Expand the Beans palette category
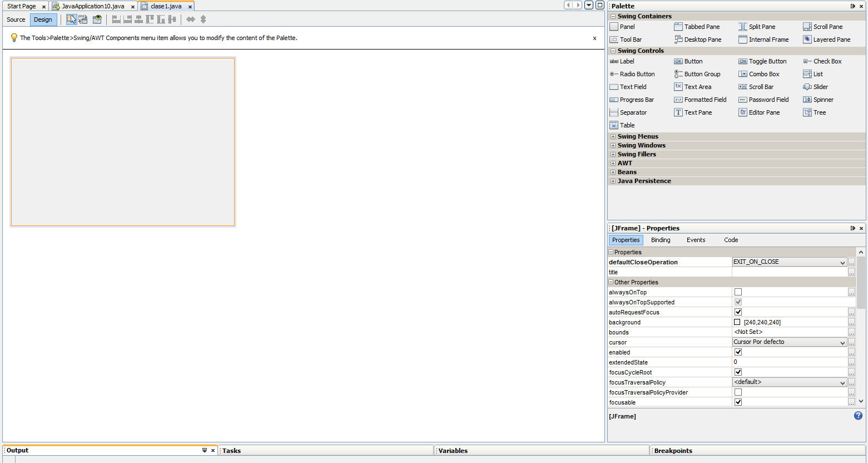 (x=613, y=172)
